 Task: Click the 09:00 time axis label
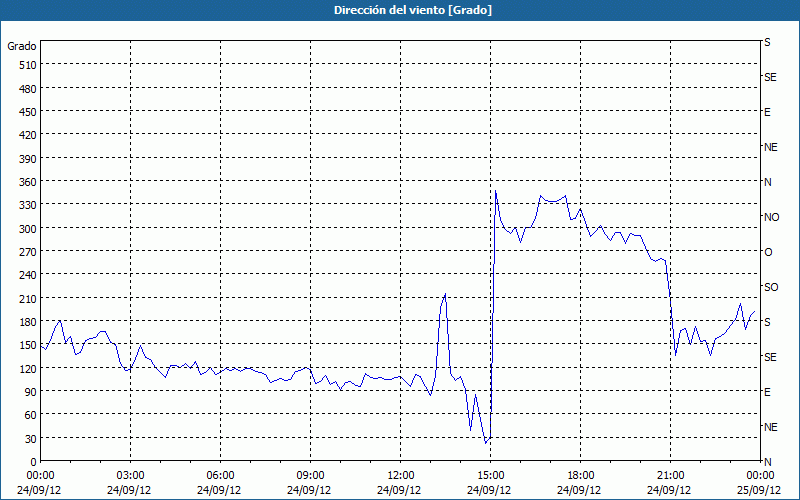310,476
